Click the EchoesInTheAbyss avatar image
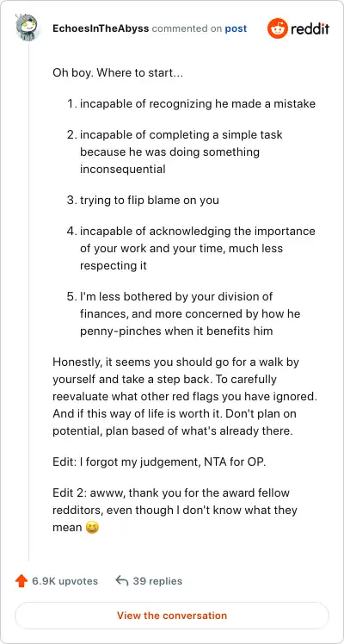Image resolution: width=344 pixels, height=644 pixels. tap(27, 27)
